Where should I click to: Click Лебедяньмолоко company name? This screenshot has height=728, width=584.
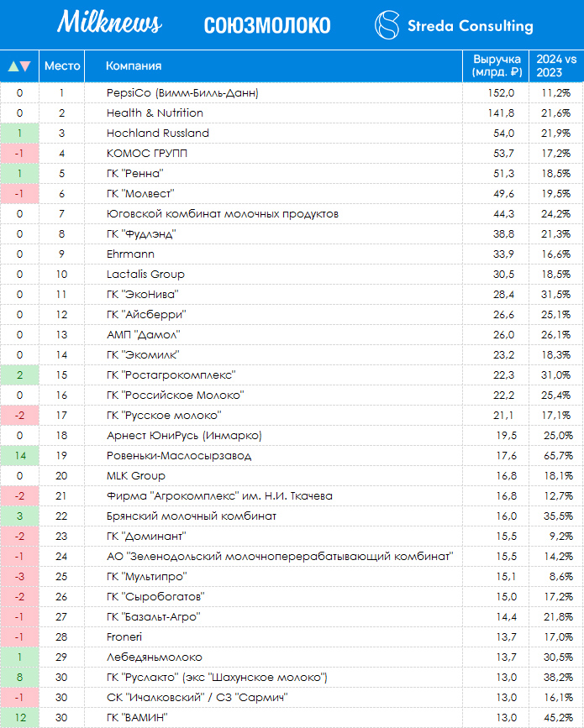point(155,657)
